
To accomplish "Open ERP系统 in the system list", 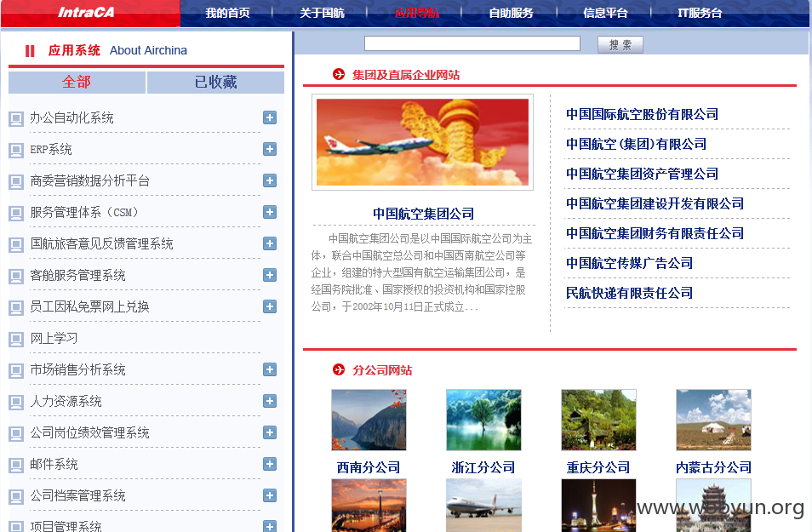I will coord(51,149).
